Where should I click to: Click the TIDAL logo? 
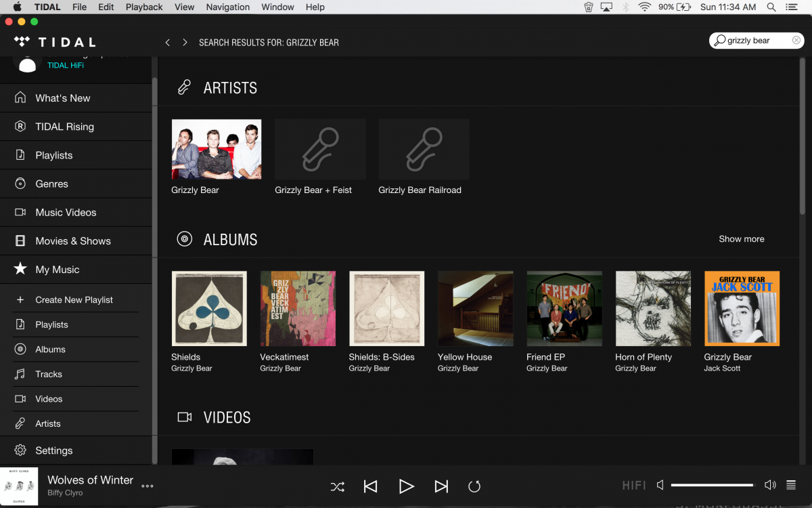point(55,42)
